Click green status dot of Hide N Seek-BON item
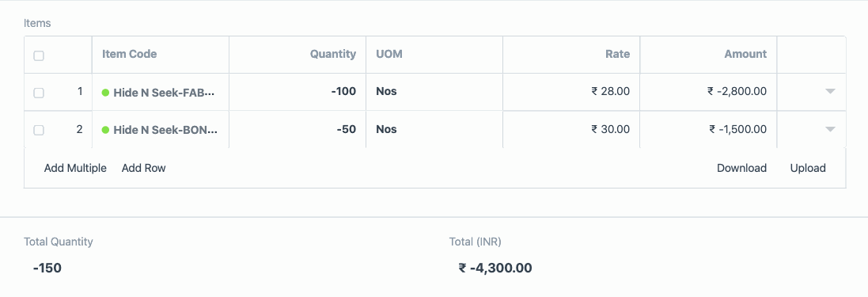The height and width of the screenshot is (297, 868). (105, 130)
